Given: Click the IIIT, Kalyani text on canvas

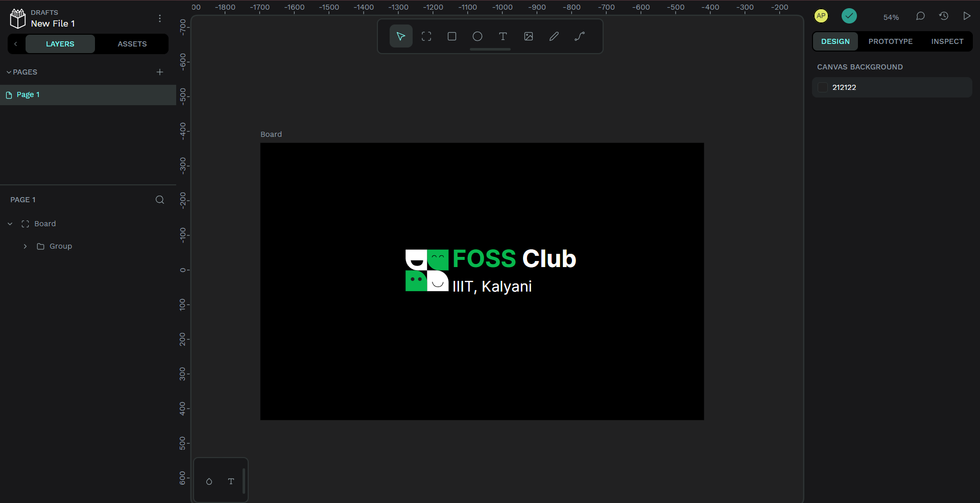Looking at the screenshot, I should pyautogui.click(x=492, y=286).
